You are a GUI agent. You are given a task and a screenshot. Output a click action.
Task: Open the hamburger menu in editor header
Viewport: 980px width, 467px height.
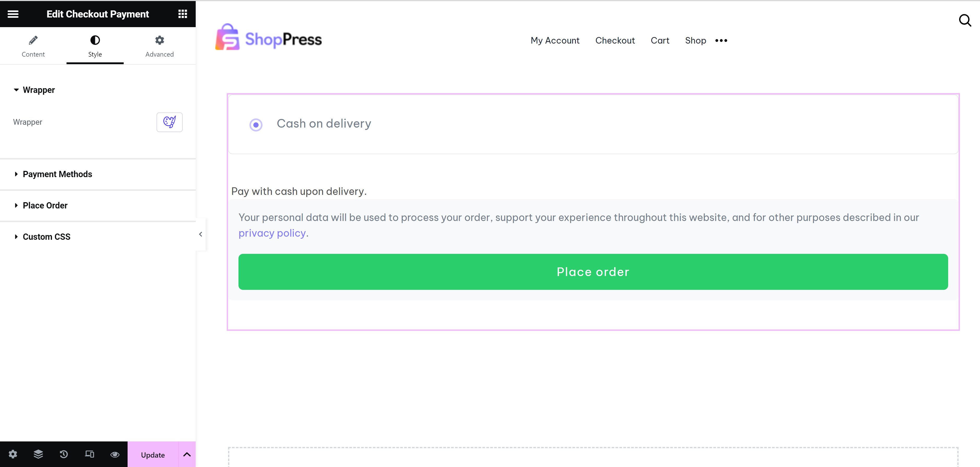(x=13, y=14)
